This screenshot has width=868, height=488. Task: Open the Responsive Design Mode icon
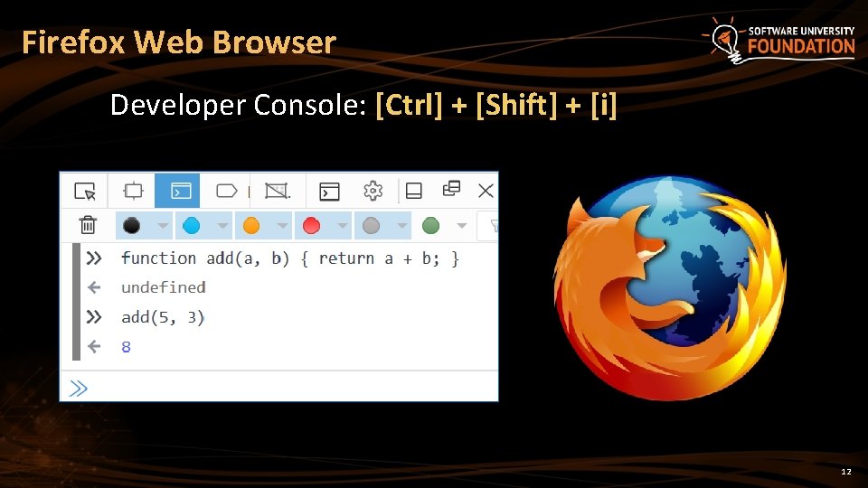click(x=277, y=191)
